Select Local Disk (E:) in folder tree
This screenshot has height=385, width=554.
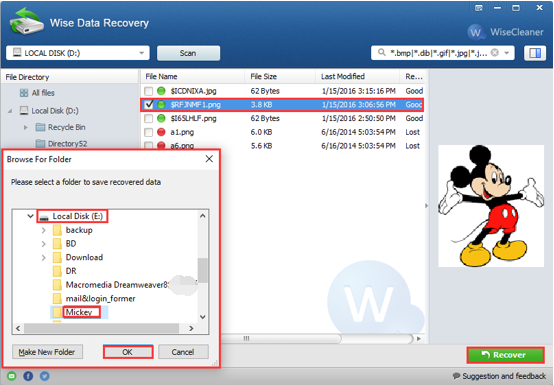(77, 216)
